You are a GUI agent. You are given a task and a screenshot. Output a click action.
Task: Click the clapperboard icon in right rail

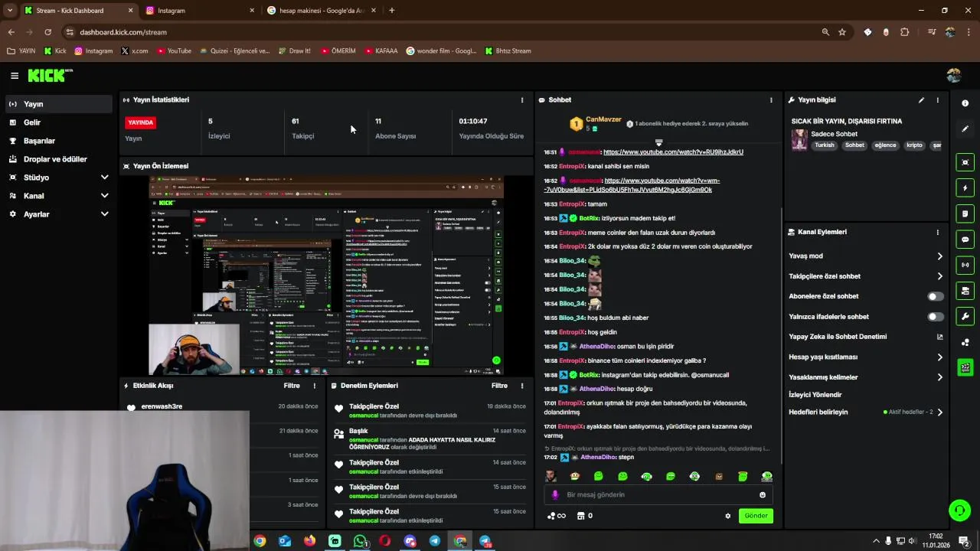click(965, 367)
